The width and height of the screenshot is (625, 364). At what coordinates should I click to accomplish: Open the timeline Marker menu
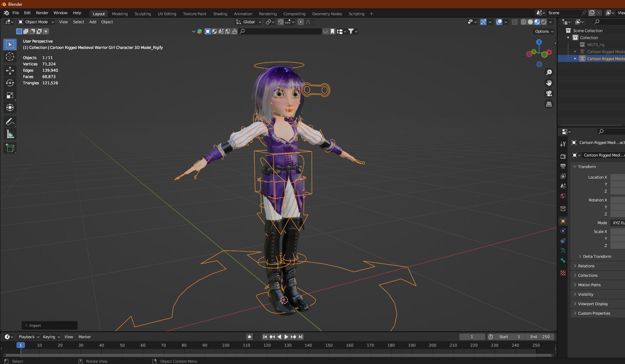pos(85,337)
